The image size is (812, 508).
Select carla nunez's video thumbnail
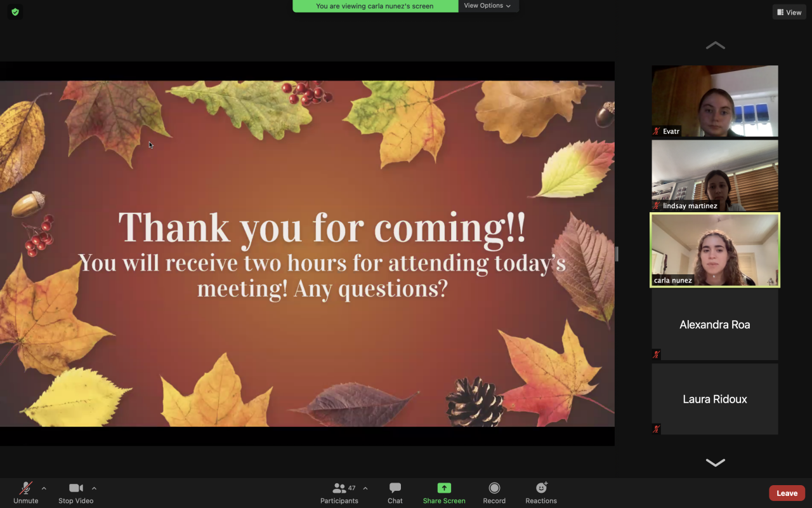tap(715, 250)
